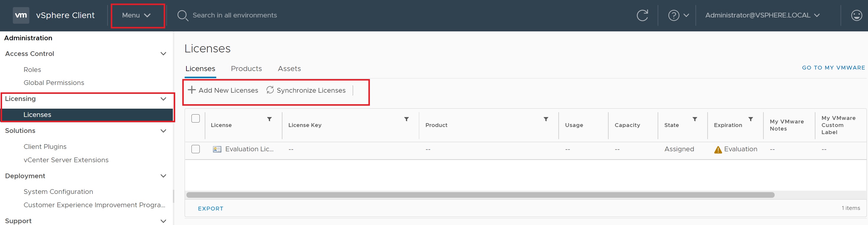
Task: Switch to the Products tab
Action: [246, 69]
